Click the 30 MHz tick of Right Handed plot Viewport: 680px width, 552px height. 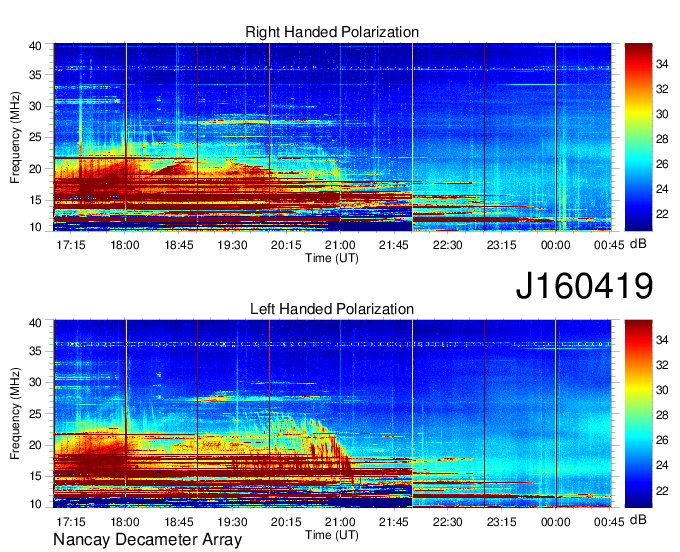(35, 106)
